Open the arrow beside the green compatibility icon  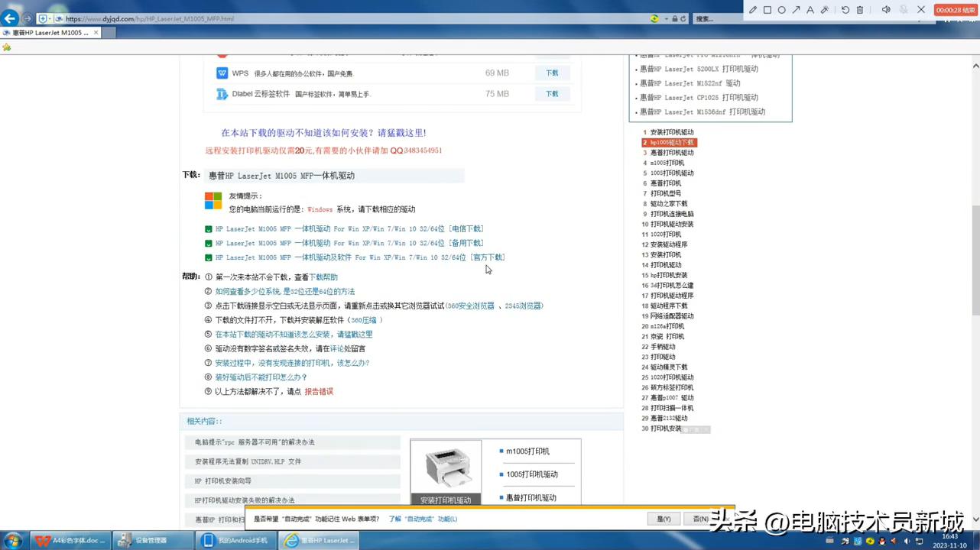click(666, 19)
